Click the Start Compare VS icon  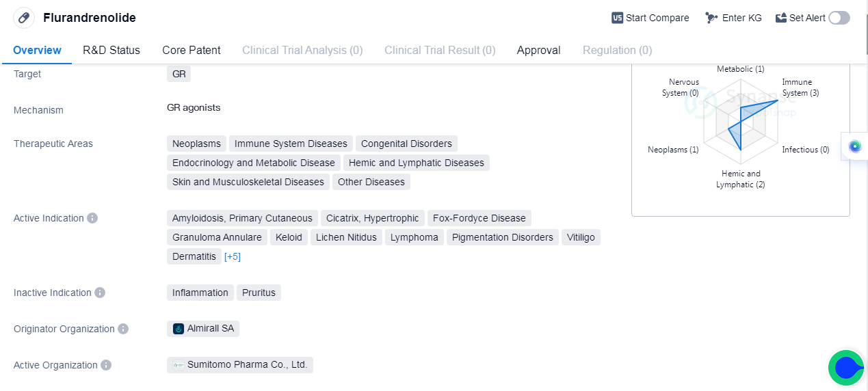coord(617,18)
